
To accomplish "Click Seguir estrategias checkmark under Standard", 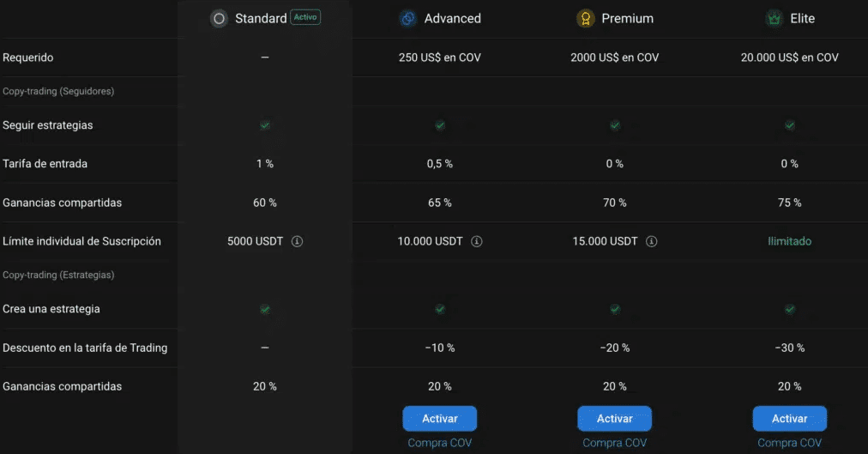I will (265, 125).
